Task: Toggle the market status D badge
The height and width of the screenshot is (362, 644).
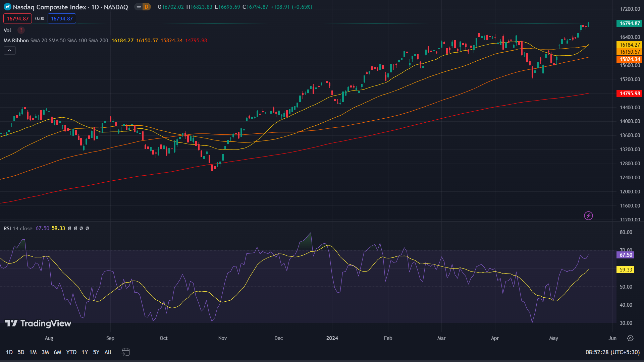Action: (147, 7)
